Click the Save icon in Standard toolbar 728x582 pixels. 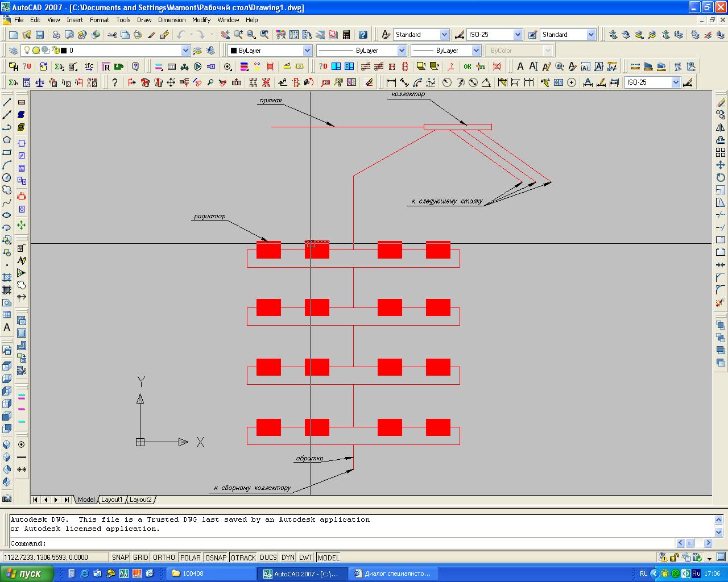click(41, 35)
